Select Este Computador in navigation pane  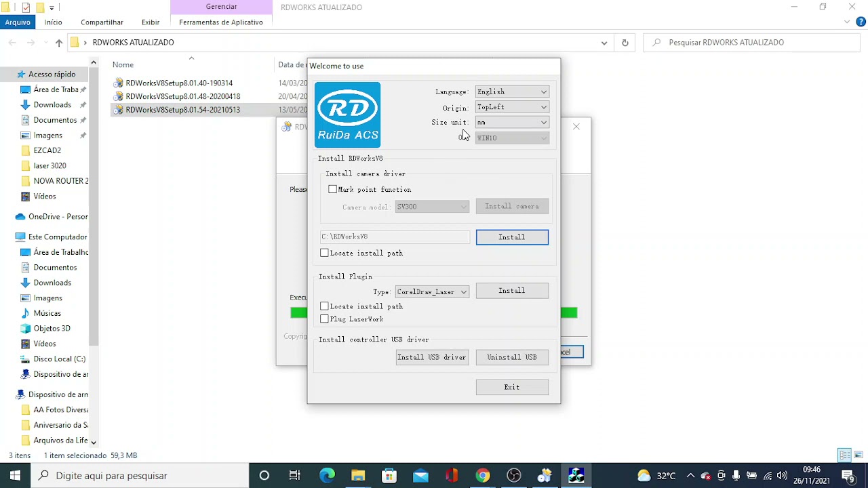tap(58, 237)
